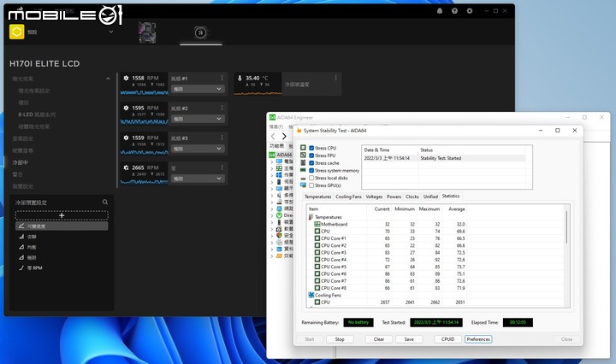Toggle Stress FPU checkbox
This screenshot has height=364, width=616.
pos(311,156)
